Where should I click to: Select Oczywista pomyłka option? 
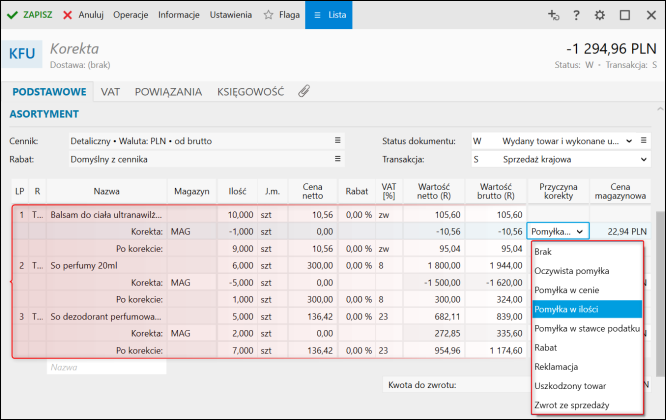(587, 271)
